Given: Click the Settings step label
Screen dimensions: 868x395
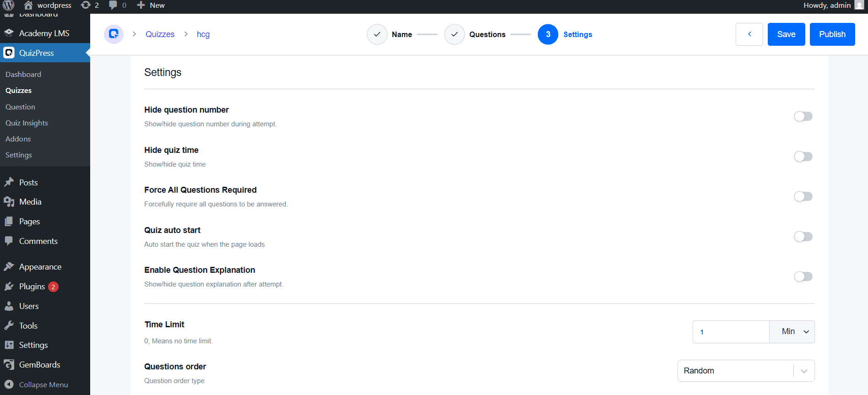Looking at the screenshot, I should coord(578,34).
